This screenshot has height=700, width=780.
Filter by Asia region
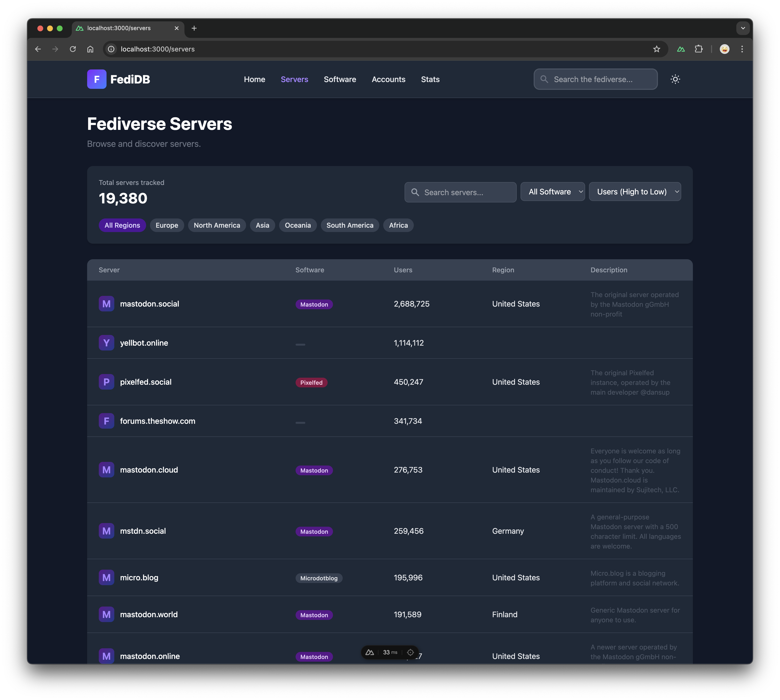point(263,225)
